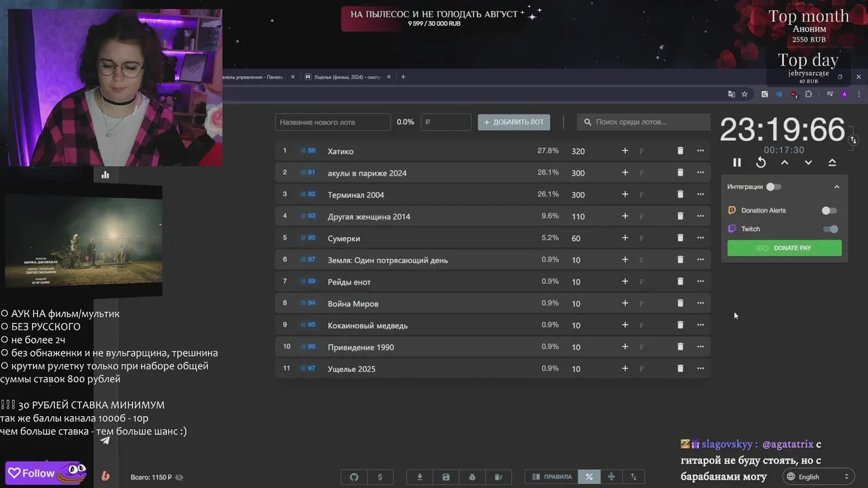Screen dimensions: 868x488
Task: Open more options for акулы в париже 2024
Action: pyautogui.click(x=701, y=172)
